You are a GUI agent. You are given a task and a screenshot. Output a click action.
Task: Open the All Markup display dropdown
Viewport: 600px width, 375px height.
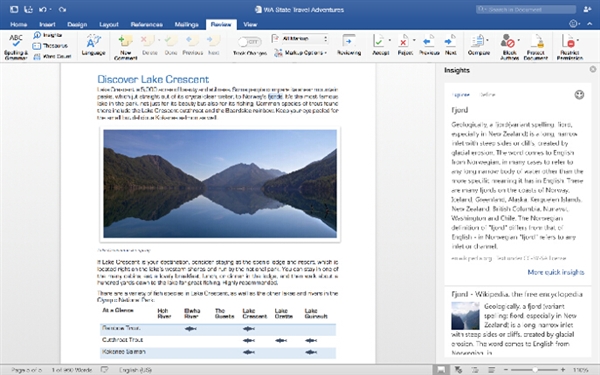point(305,39)
